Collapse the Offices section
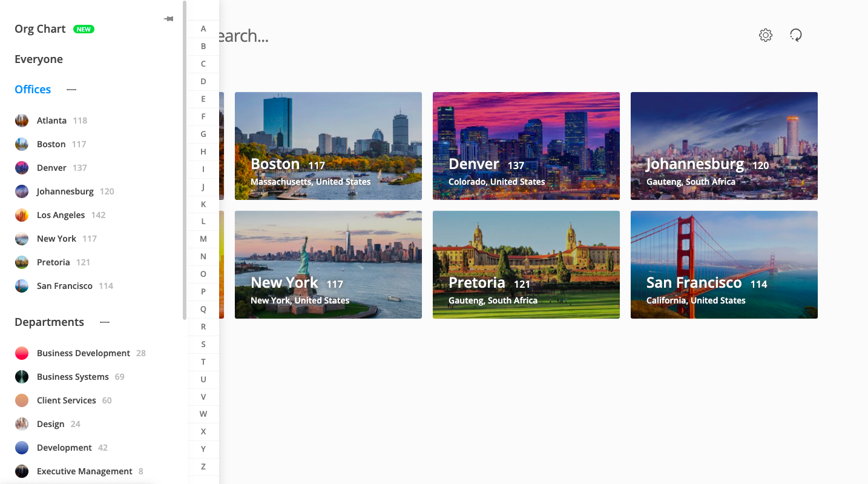The image size is (868, 484). click(x=71, y=90)
